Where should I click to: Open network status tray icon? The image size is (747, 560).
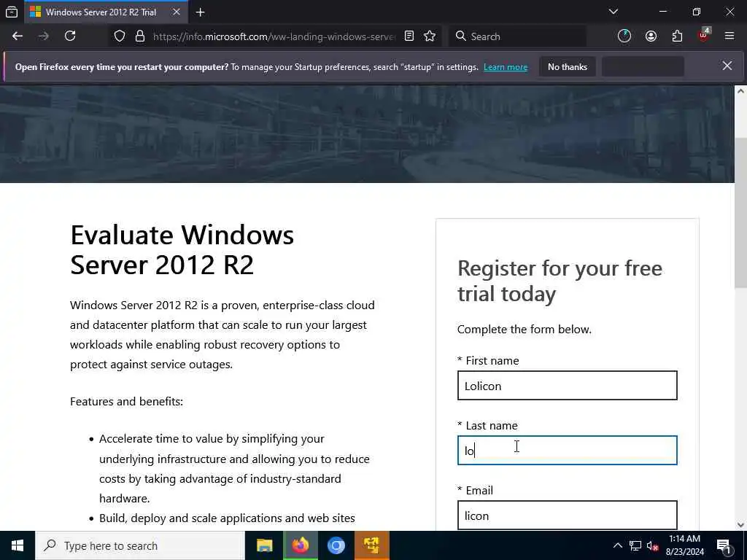tap(635, 545)
